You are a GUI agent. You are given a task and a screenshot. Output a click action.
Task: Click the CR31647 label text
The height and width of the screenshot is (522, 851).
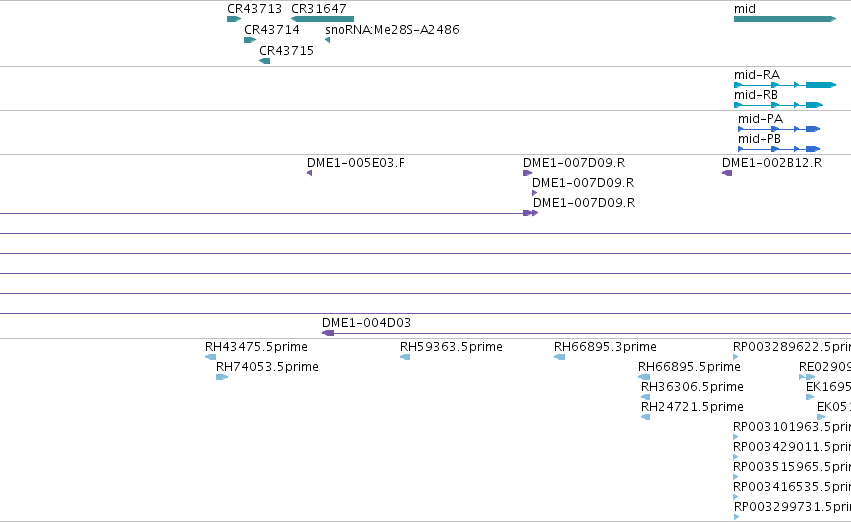[319, 9]
